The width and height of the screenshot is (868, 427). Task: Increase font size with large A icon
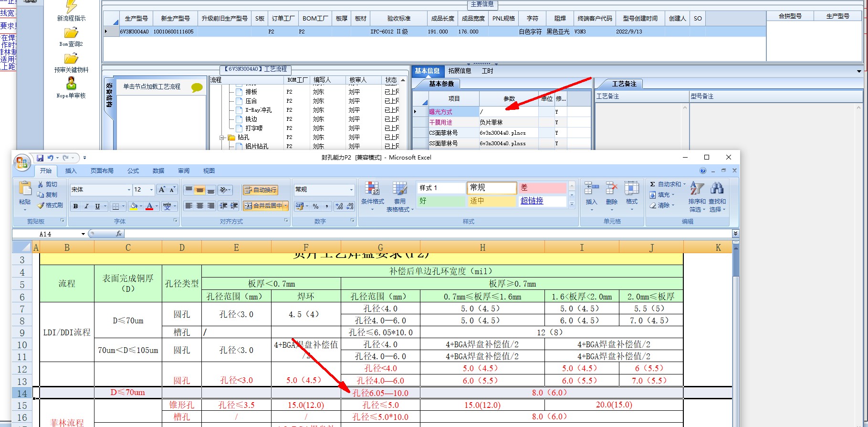coord(162,190)
